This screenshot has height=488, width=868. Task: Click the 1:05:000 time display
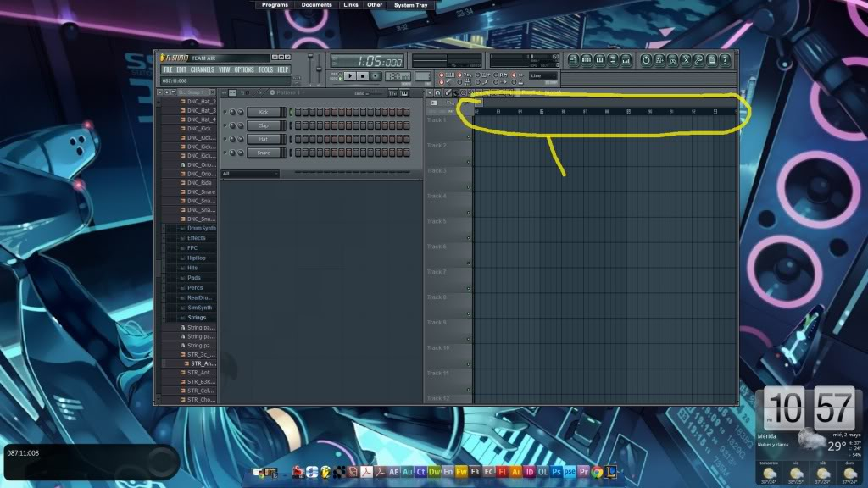click(367, 61)
